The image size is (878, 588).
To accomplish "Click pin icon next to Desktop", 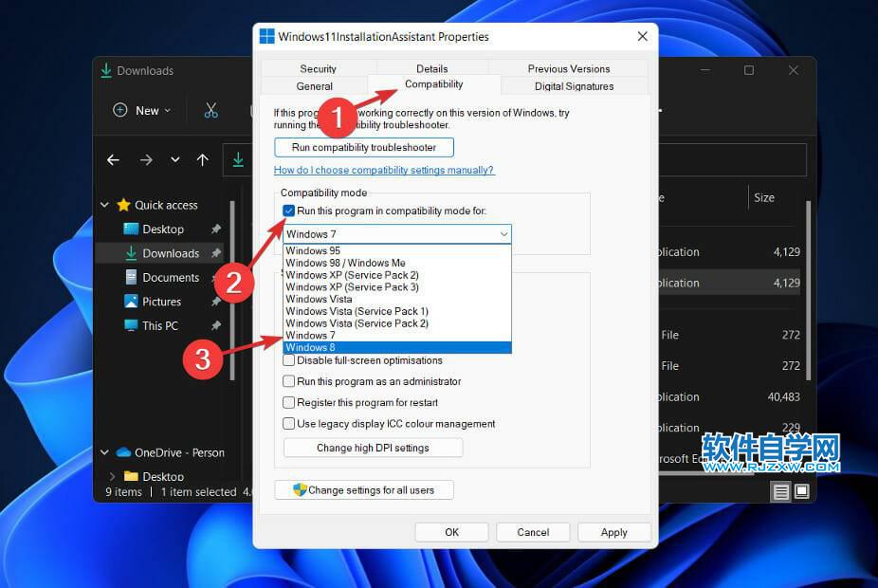I will click(x=215, y=229).
